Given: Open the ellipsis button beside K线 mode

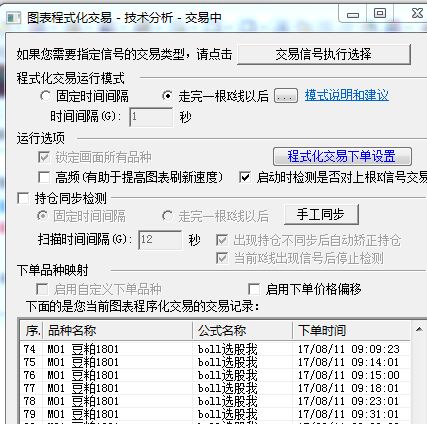Looking at the screenshot, I should 286,96.
